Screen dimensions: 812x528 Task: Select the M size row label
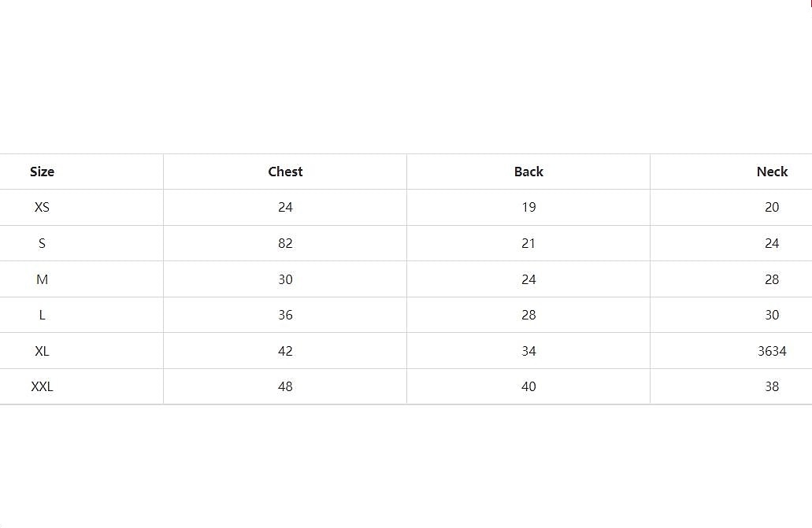[42, 279]
